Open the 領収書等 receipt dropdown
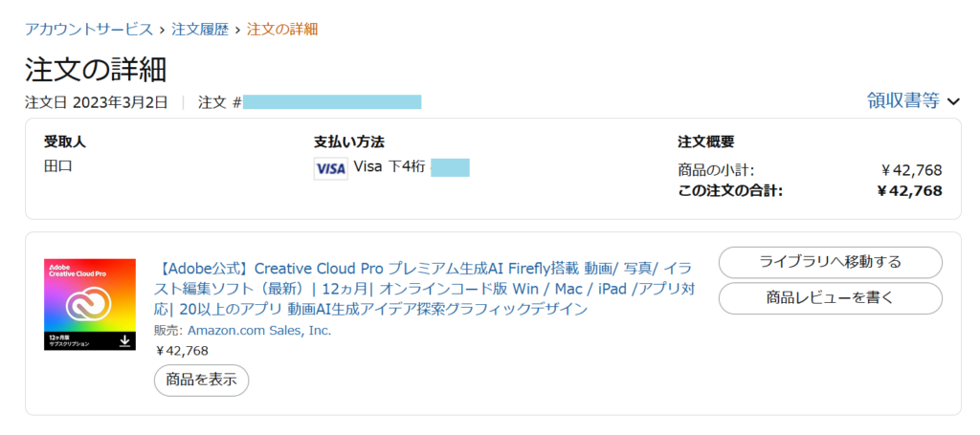Image resolution: width=980 pixels, height=435 pixels. click(902, 100)
